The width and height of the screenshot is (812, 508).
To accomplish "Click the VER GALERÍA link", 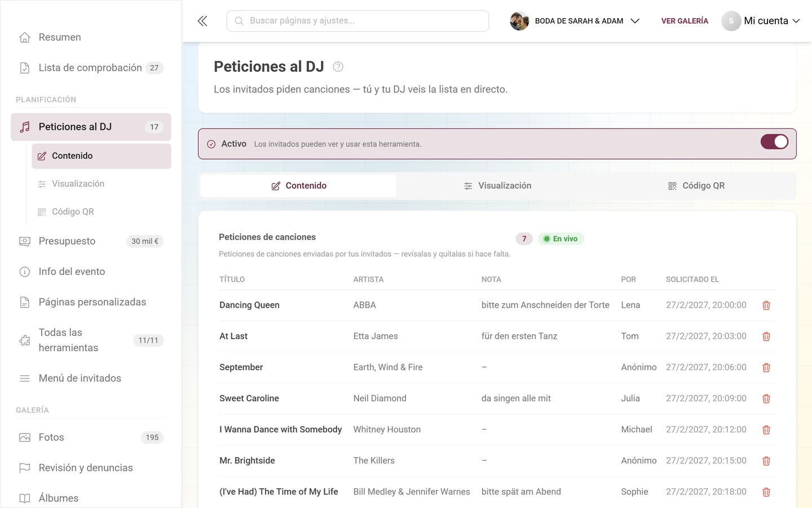I will [x=685, y=21].
